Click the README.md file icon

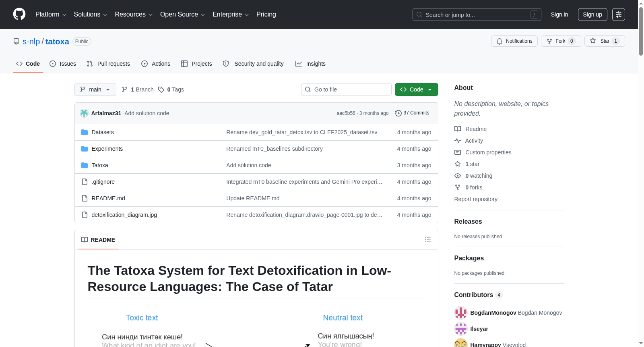click(85, 198)
